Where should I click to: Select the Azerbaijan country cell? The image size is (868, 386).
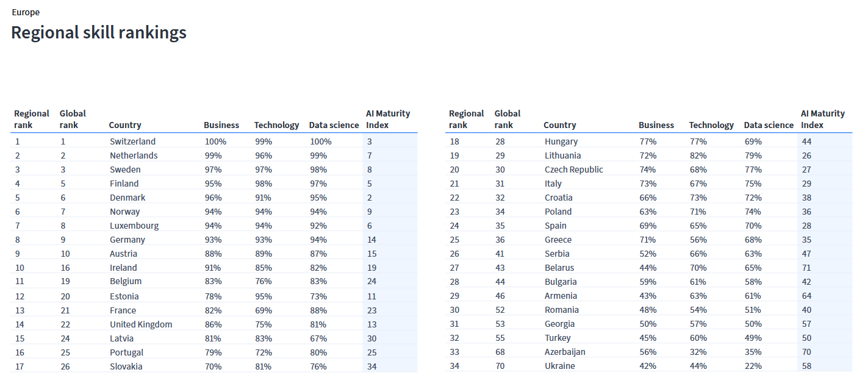coord(565,352)
